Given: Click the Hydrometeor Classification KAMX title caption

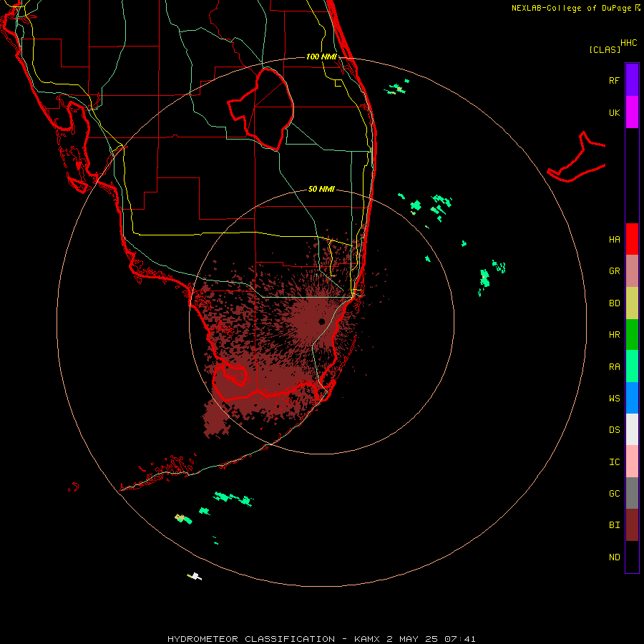Looking at the screenshot, I should [321, 639].
